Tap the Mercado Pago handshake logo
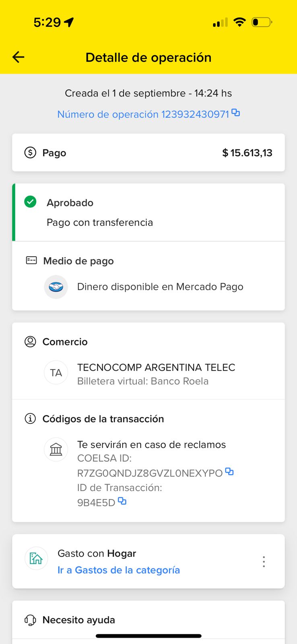 coord(56,287)
